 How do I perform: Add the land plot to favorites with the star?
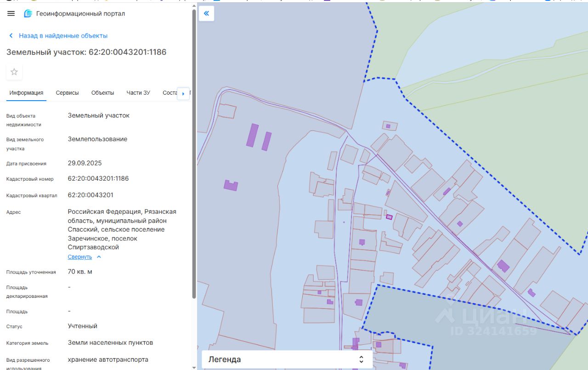[x=14, y=72]
